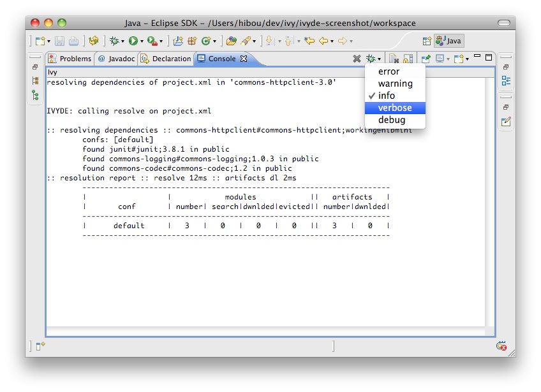Switch to the Problems tab
This screenshot has height=392, width=541.
point(70,59)
